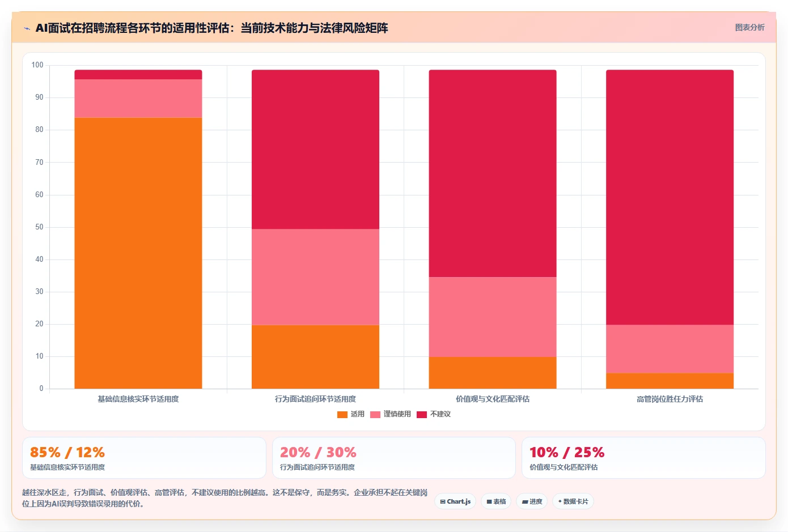The height and width of the screenshot is (532, 788).
Task: Click pink segment of 价值观与文化匹配 bar
Action: click(493, 317)
